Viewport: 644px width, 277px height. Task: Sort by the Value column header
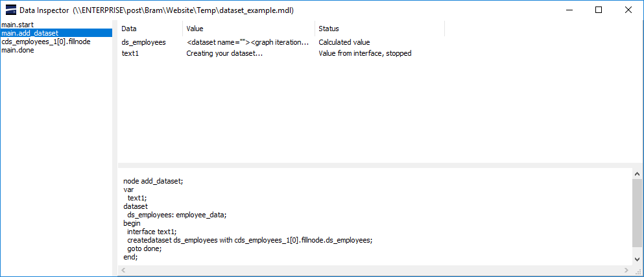tap(249, 29)
